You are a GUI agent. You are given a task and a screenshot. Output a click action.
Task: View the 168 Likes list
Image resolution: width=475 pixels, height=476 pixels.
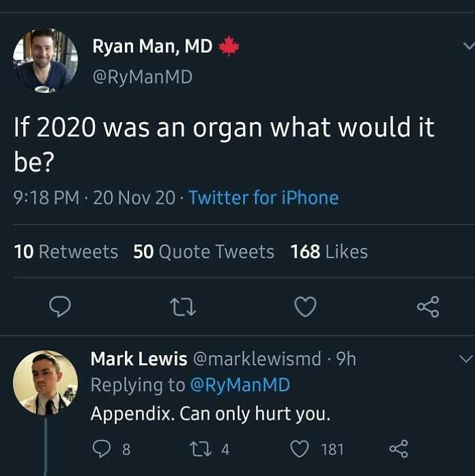329,252
